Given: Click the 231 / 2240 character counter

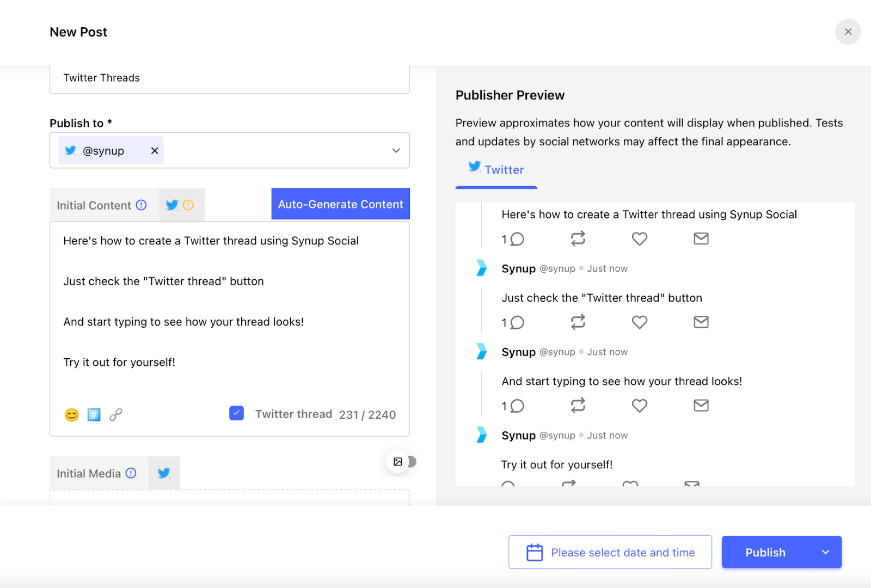Looking at the screenshot, I should [x=367, y=415].
